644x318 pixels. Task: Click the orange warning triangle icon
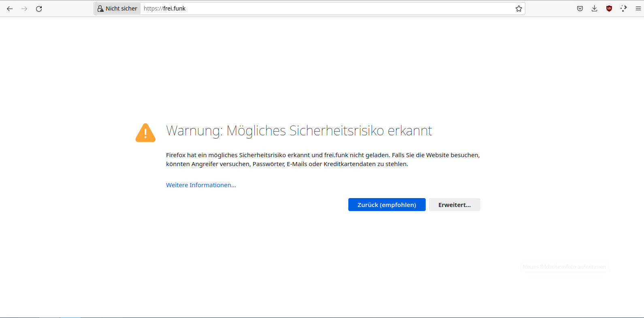click(x=145, y=133)
